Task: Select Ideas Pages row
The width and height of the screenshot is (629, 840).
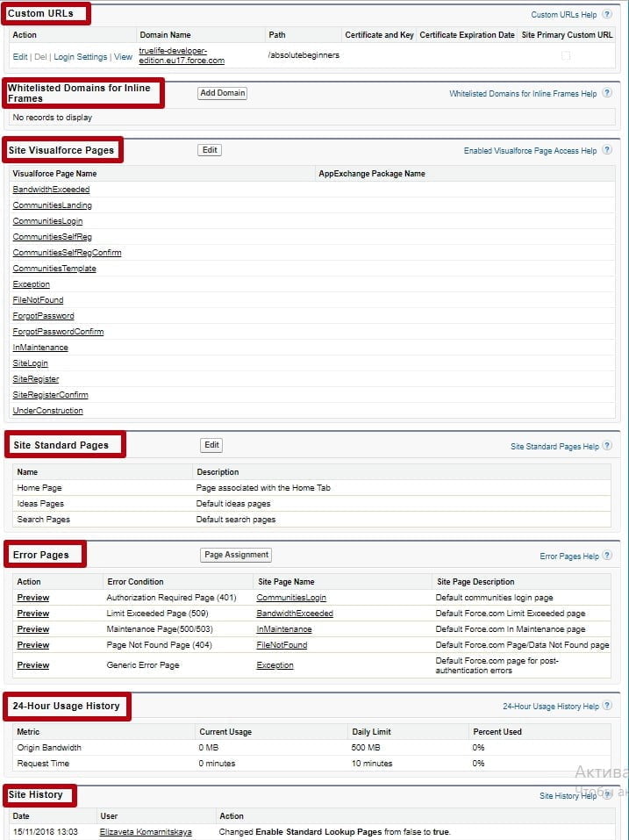Action: [x=311, y=504]
